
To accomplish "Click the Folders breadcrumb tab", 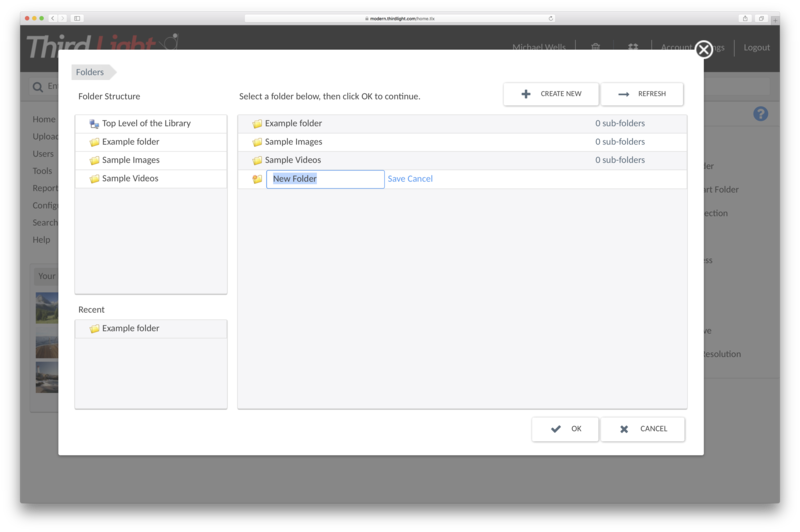I will coord(92,72).
